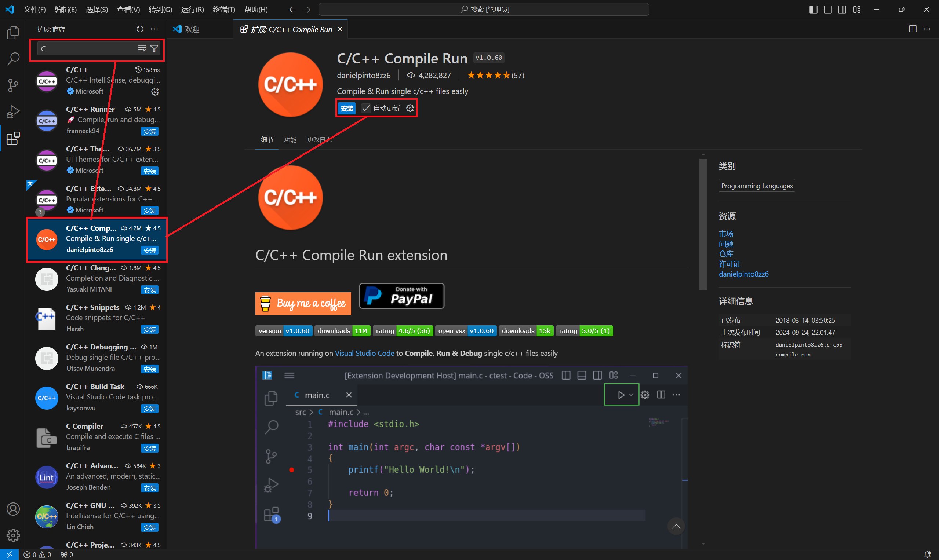
Task: Select the 功能 features tab
Action: pyautogui.click(x=290, y=140)
